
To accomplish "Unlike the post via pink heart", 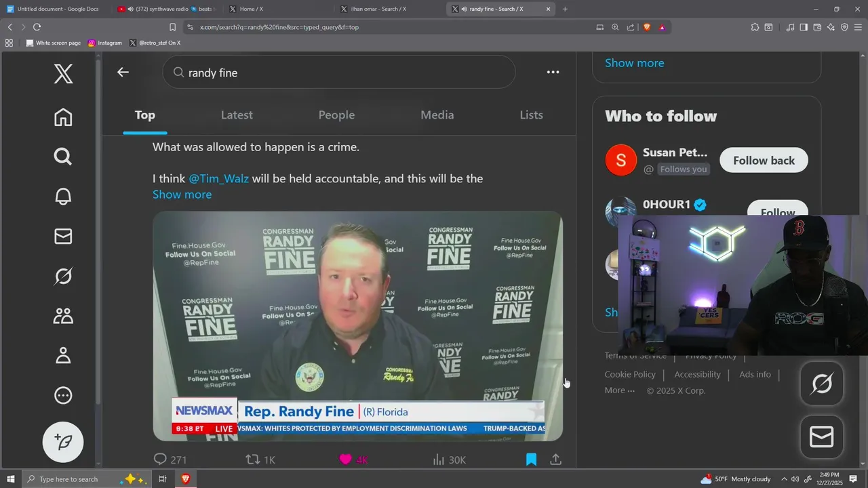I will click(x=353, y=460).
